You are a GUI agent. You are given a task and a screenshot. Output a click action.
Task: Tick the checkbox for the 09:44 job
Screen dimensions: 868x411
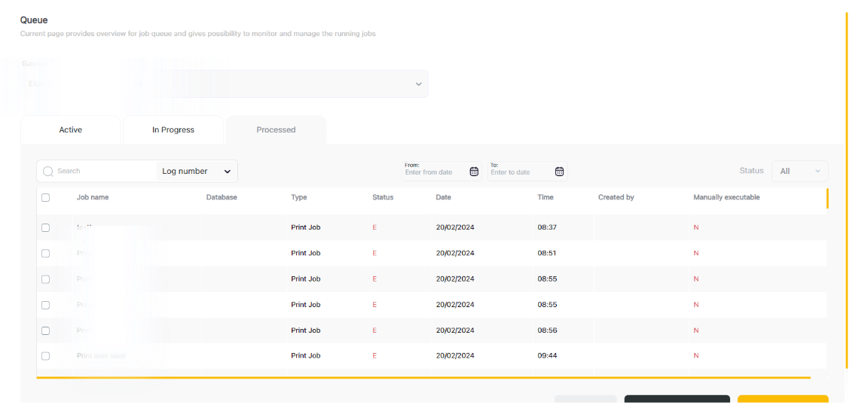[x=45, y=356]
